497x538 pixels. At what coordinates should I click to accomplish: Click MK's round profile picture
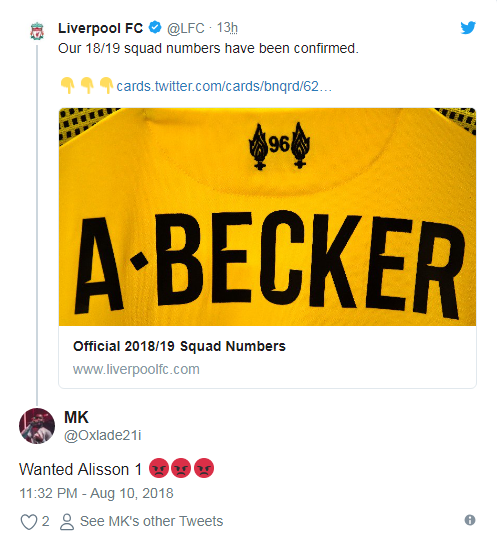pos(37,426)
